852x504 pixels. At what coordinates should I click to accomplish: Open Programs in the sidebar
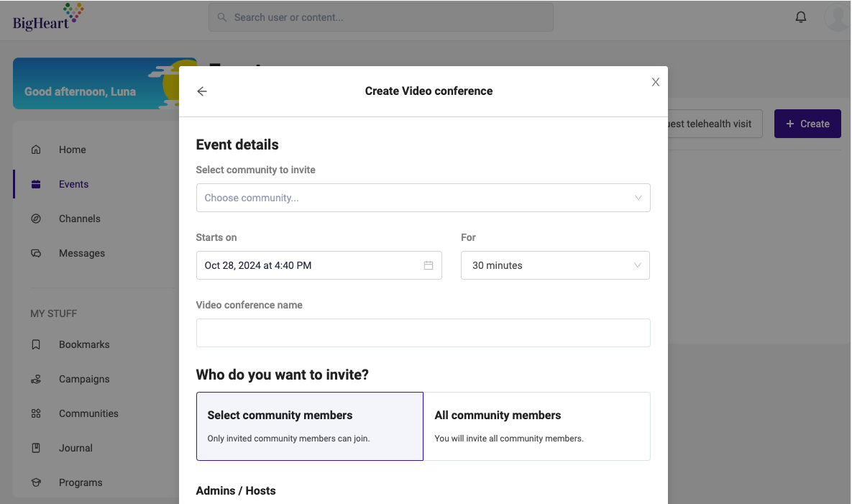pyautogui.click(x=81, y=482)
